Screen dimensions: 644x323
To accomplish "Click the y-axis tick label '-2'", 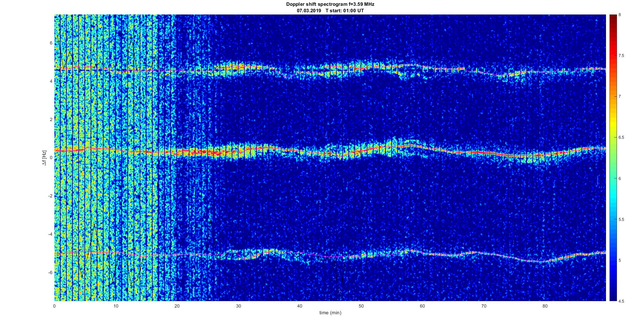I will (50, 196).
